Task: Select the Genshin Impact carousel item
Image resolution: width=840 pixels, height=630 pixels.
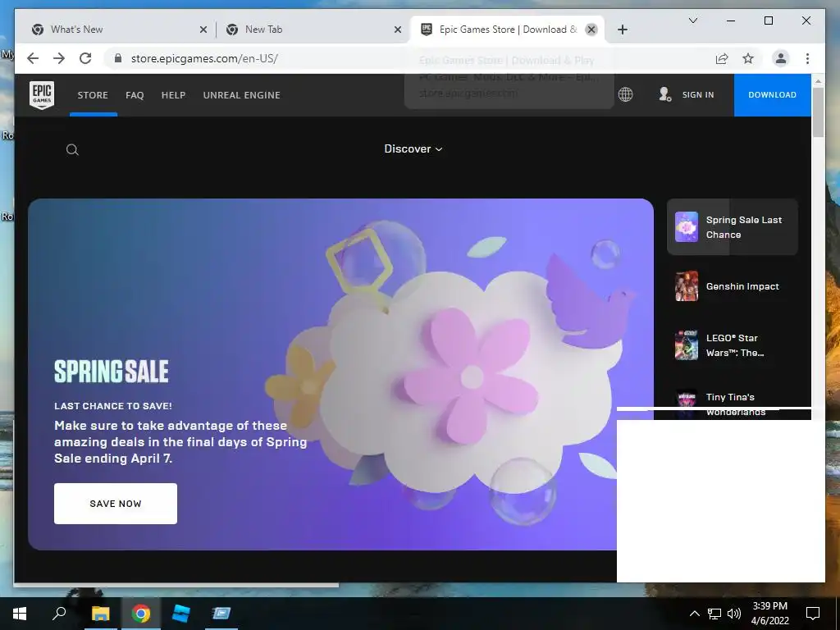Action: point(732,286)
